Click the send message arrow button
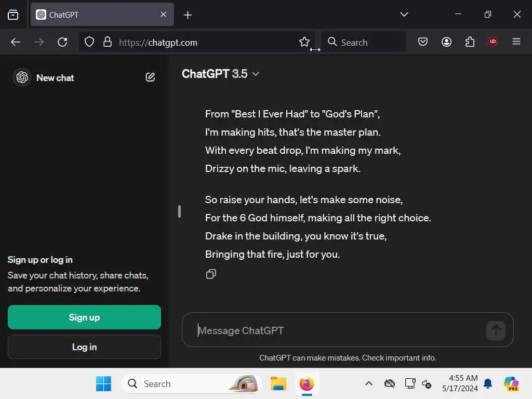Screen dimensions: 532x399 coord(496,330)
